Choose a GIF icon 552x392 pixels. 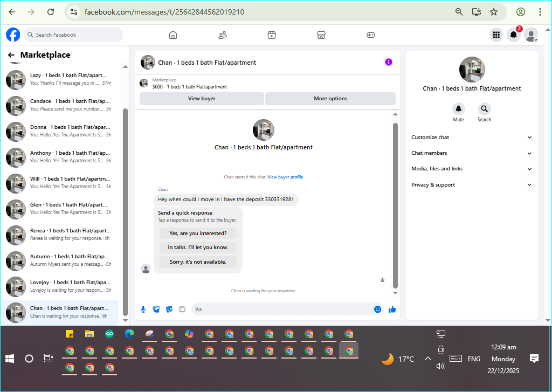pos(182,310)
